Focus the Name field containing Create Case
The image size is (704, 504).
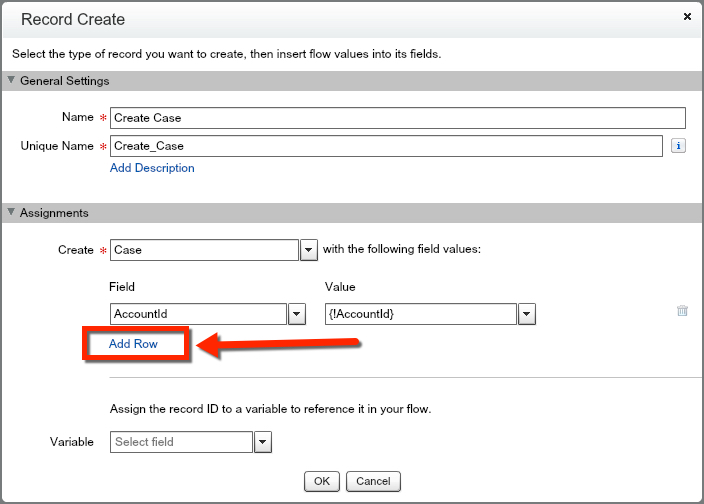(397, 118)
